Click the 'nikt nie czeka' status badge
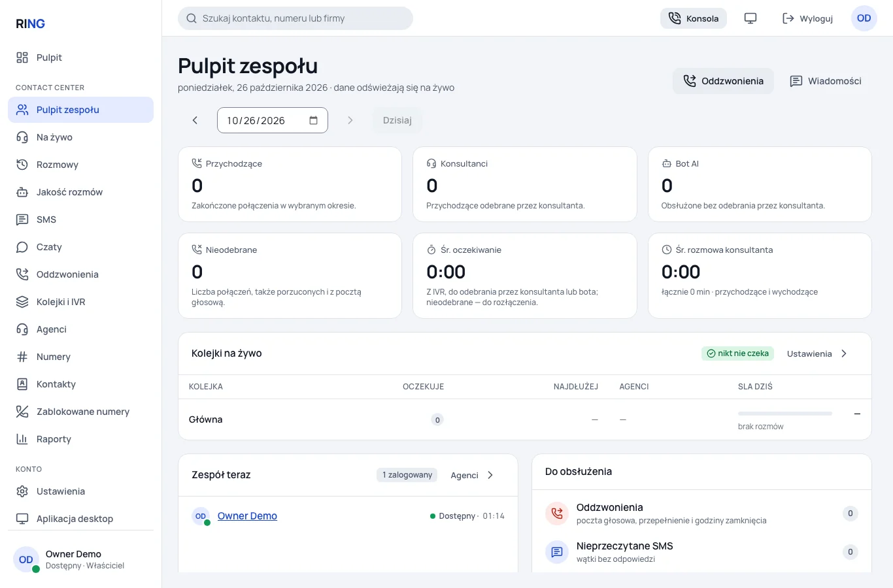893x588 pixels. point(738,353)
